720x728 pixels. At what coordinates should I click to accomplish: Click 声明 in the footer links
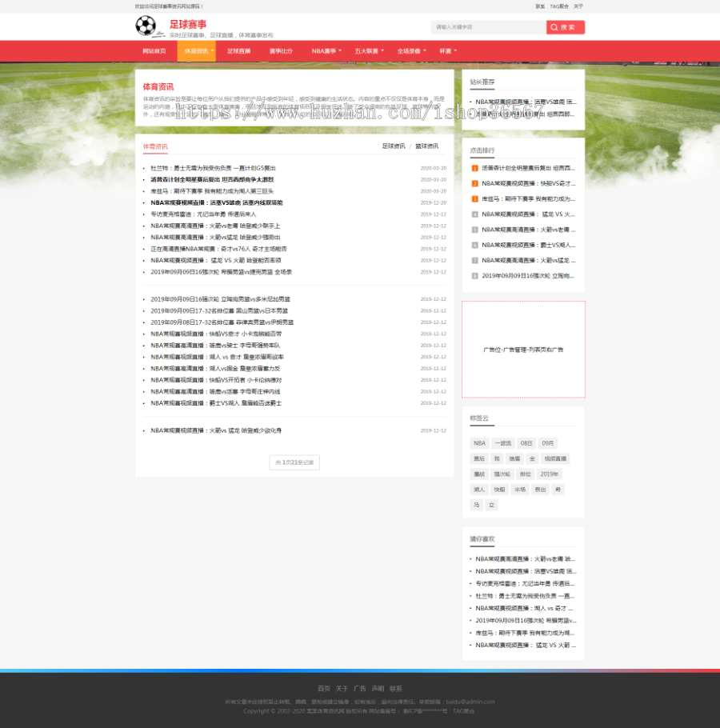coord(378,689)
